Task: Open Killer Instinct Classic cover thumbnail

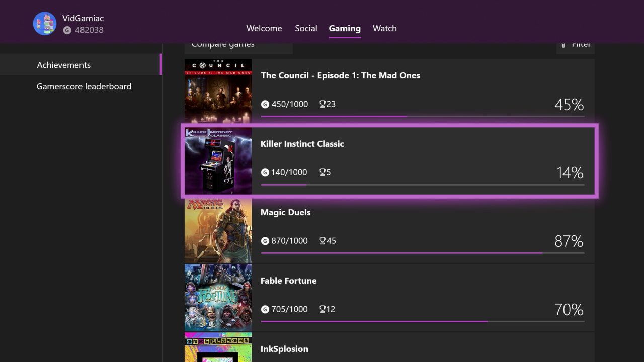Action: (218, 161)
